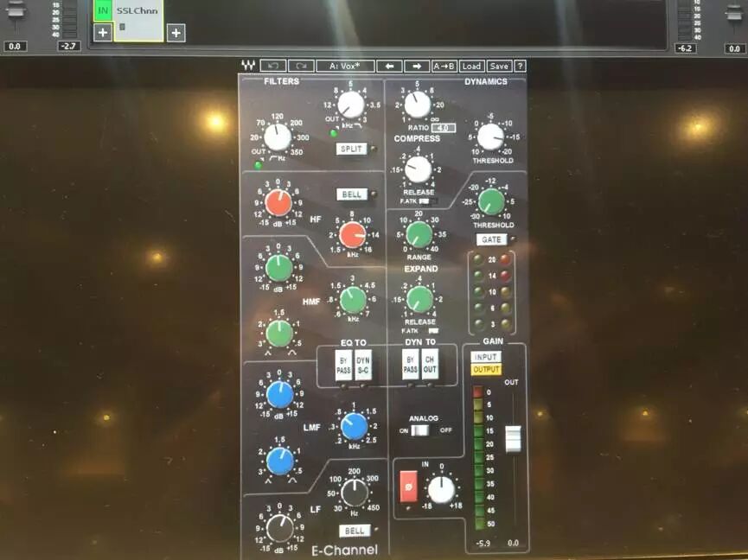Click the host left channel fader handle
The width and height of the screenshot is (748, 560).
pos(15,10)
